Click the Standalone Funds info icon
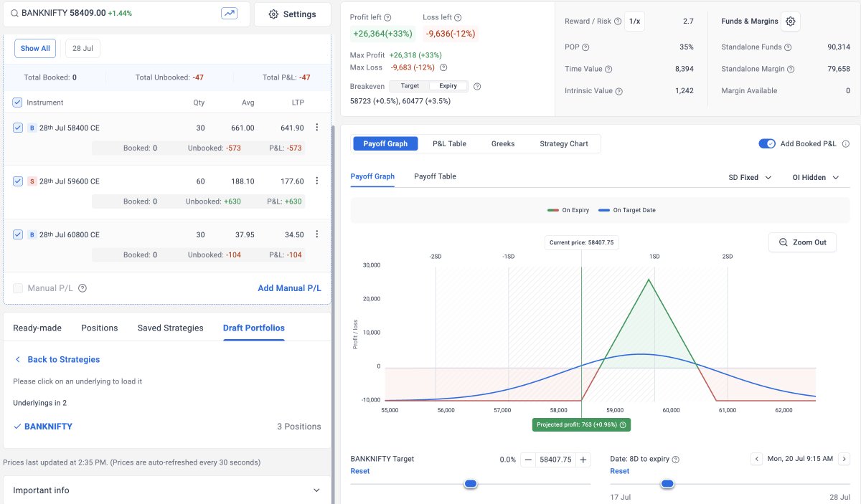861x504 pixels. (788, 47)
